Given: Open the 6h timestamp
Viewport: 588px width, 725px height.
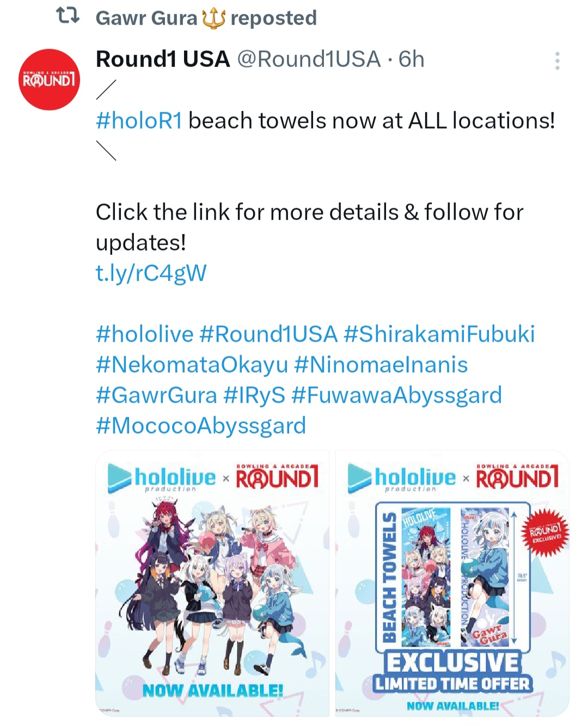Looking at the screenshot, I should point(411,59).
